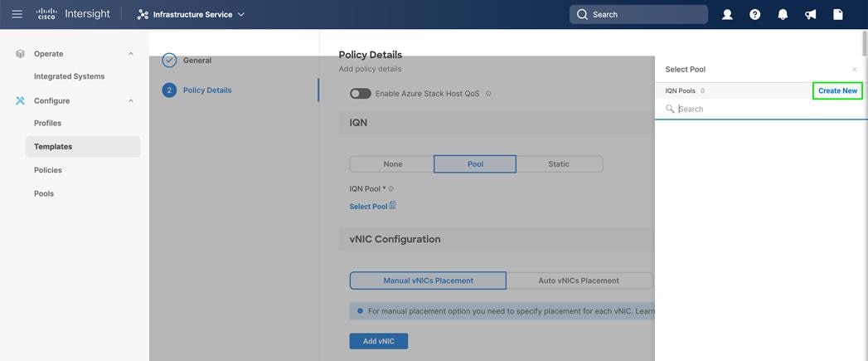The height and width of the screenshot is (361, 868).
Task: Open the notifications bell icon
Action: tap(783, 14)
